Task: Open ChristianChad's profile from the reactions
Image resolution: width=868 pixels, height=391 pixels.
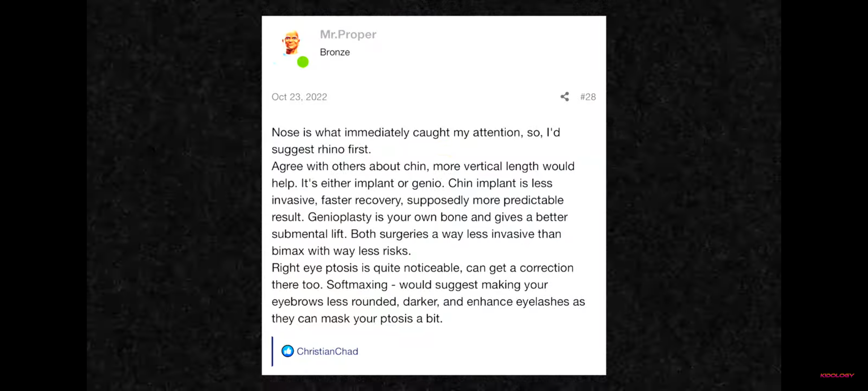Action: 327,351
